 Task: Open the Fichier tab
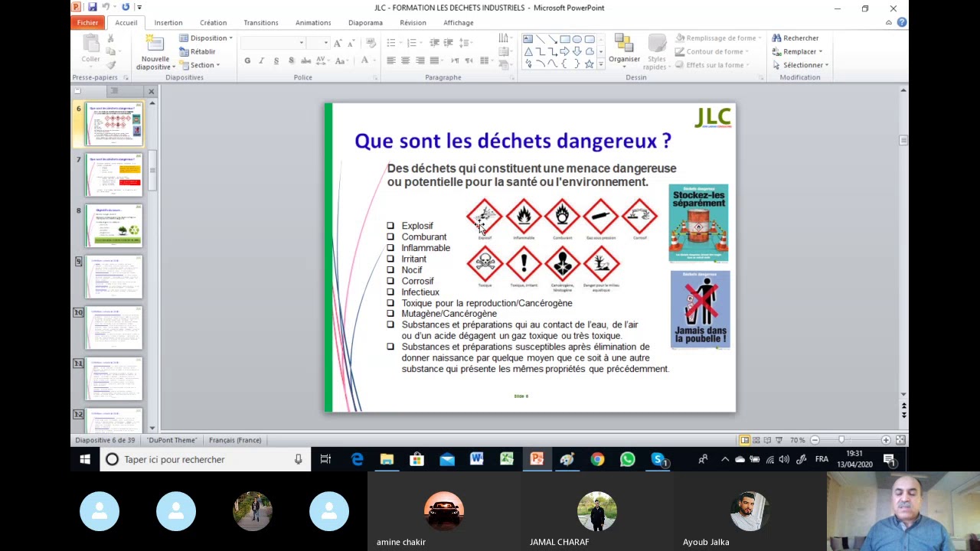(x=87, y=22)
